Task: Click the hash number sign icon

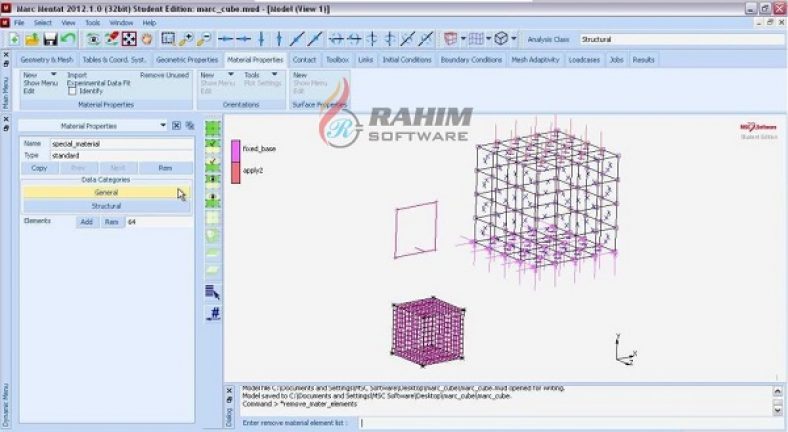Action: (x=213, y=313)
